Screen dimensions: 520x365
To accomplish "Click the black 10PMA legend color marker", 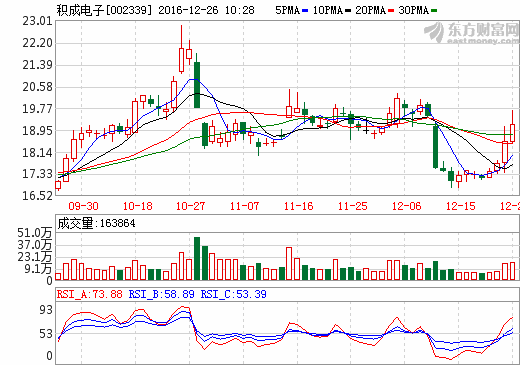I will 348,10.
